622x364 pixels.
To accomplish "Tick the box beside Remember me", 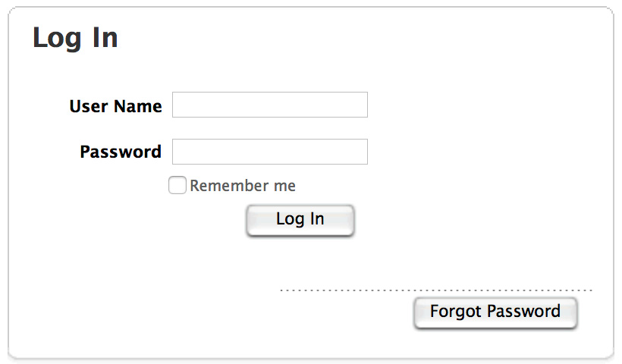I will pyautogui.click(x=177, y=186).
